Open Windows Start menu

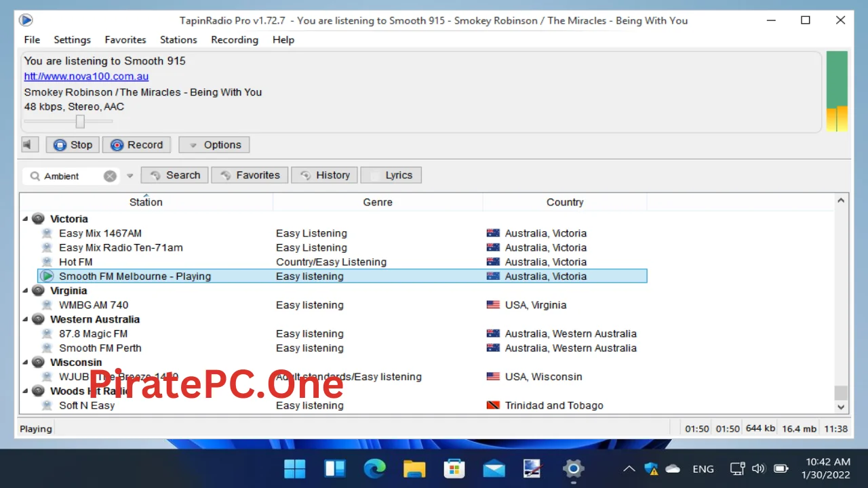click(295, 468)
